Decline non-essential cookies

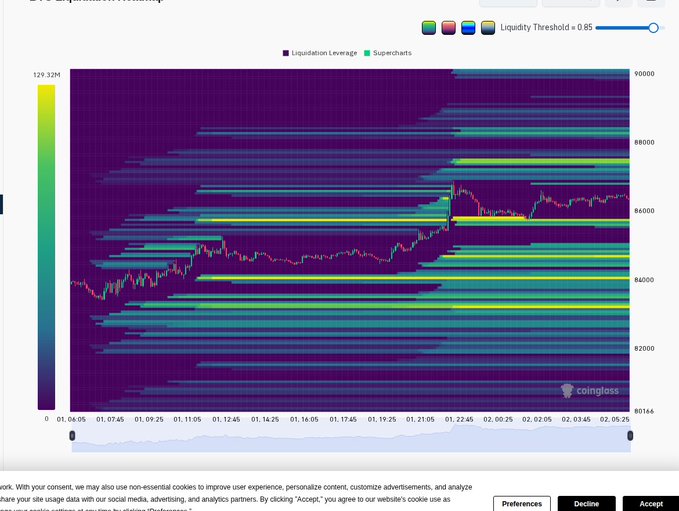(586, 504)
